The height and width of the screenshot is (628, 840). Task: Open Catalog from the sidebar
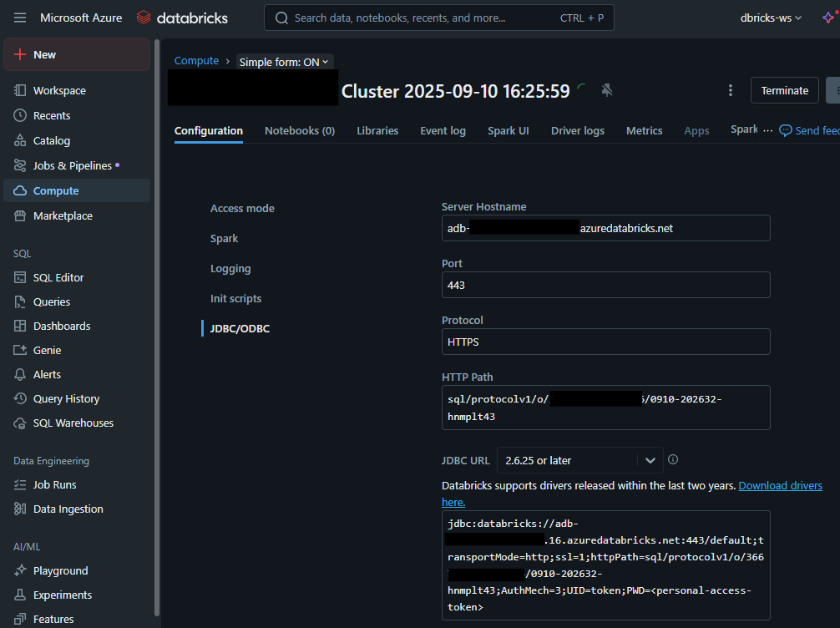[x=52, y=140]
